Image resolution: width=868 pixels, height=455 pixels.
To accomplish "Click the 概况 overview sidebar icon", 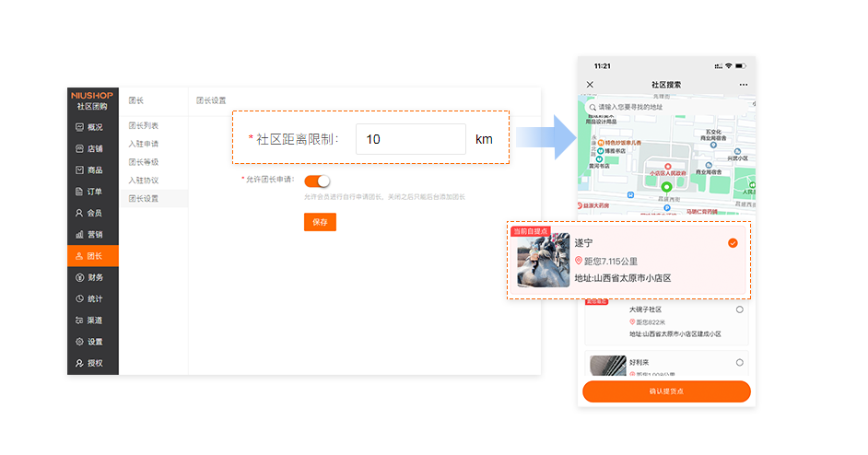I will coord(80,127).
